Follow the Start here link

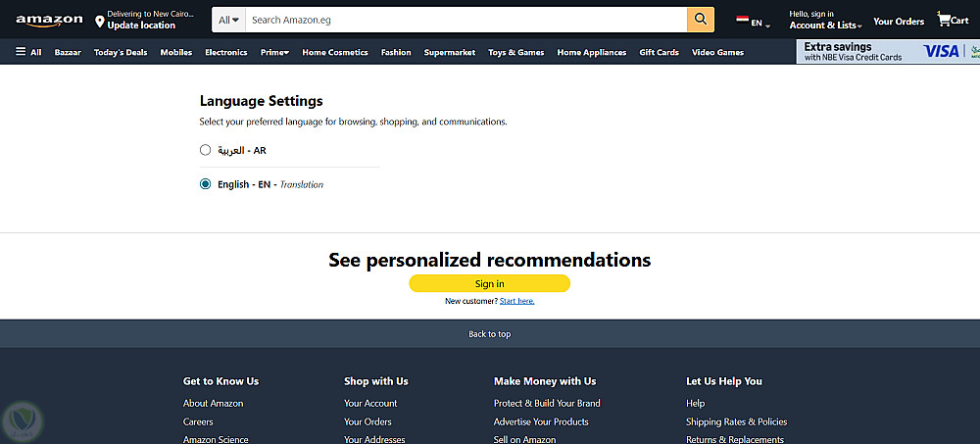[516, 301]
